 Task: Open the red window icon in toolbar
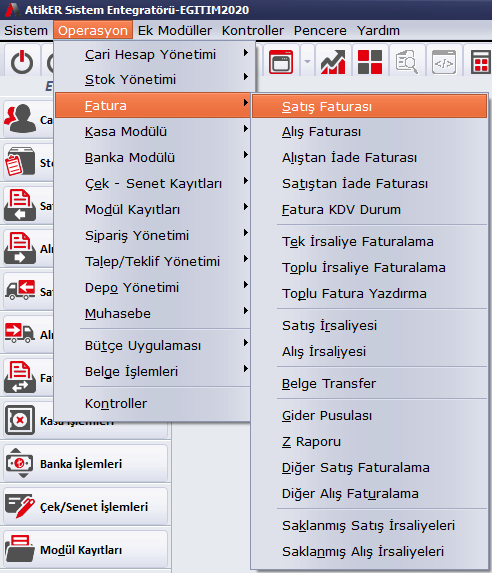pos(281,62)
